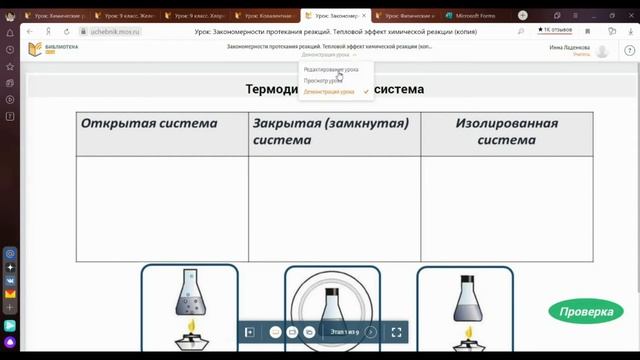
Task: Click empty drop cell under Открытая система
Action: click(162, 209)
